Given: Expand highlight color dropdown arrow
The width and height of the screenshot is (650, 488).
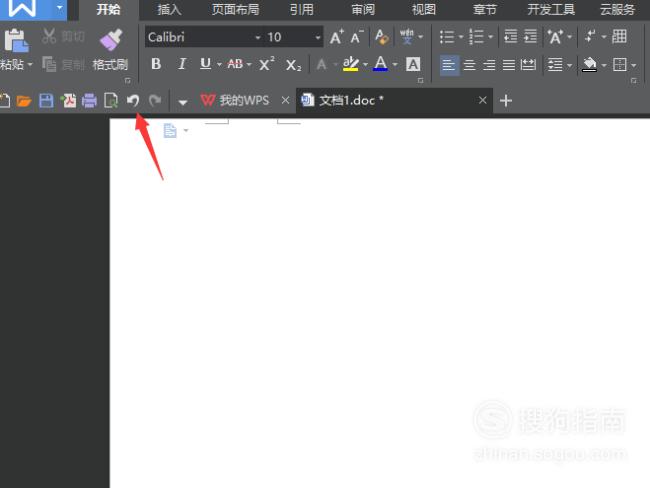Looking at the screenshot, I should pyautogui.click(x=365, y=64).
